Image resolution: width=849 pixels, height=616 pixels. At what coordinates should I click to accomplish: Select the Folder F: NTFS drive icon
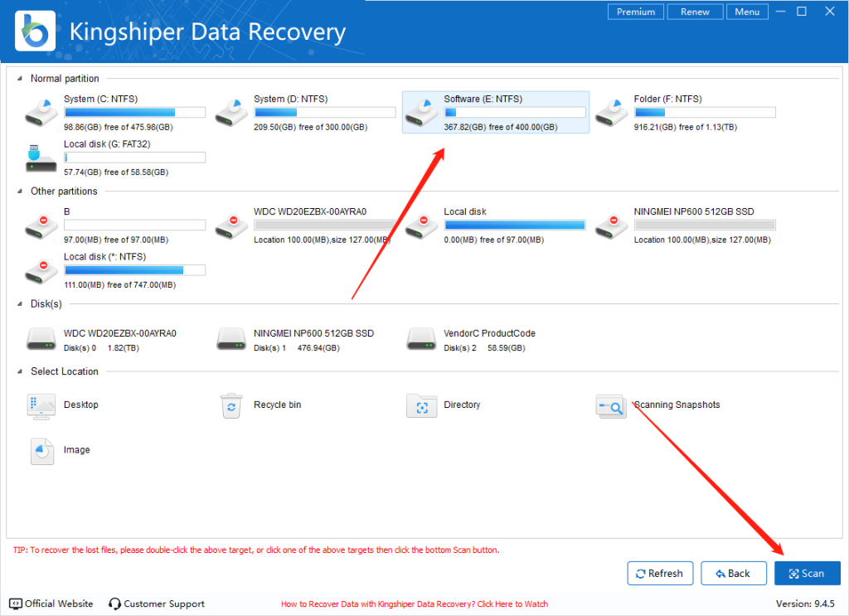611,113
